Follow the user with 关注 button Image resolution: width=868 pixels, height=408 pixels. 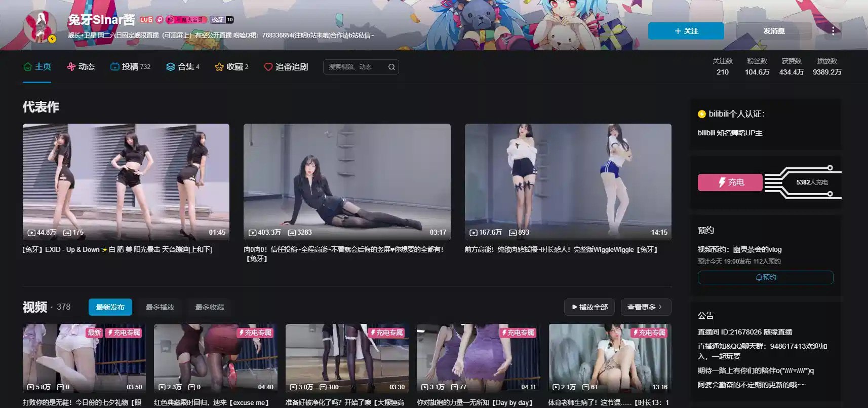click(x=686, y=31)
